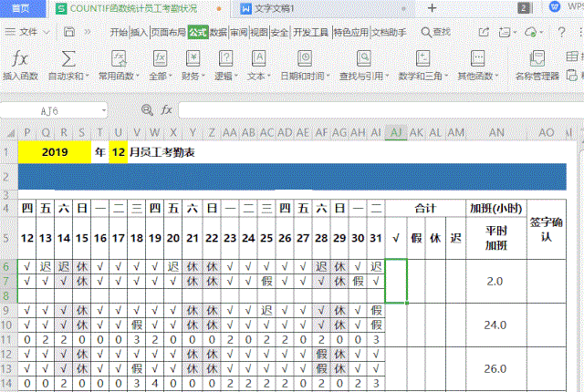Select the 公式 ribbon tab
The height and width of the screenshot is (392, 584).
point(197,32)
